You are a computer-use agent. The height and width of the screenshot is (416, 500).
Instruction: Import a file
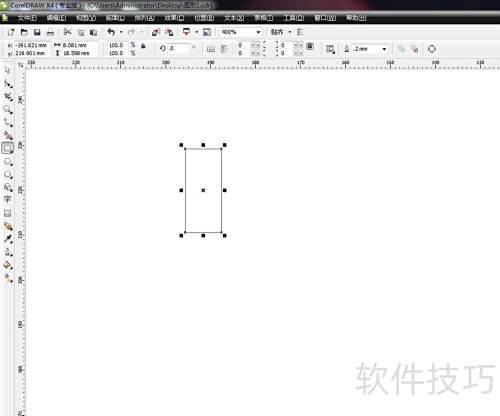(156, 32)
